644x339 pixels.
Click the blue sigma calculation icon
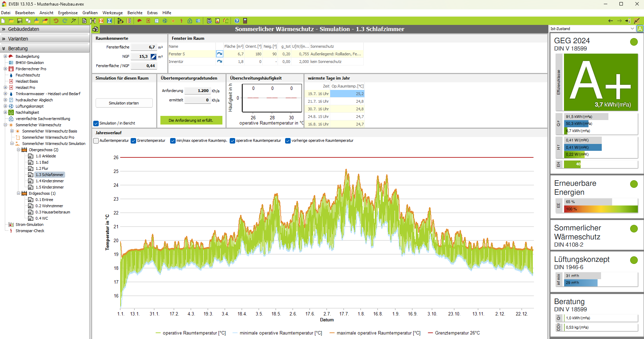109,21
